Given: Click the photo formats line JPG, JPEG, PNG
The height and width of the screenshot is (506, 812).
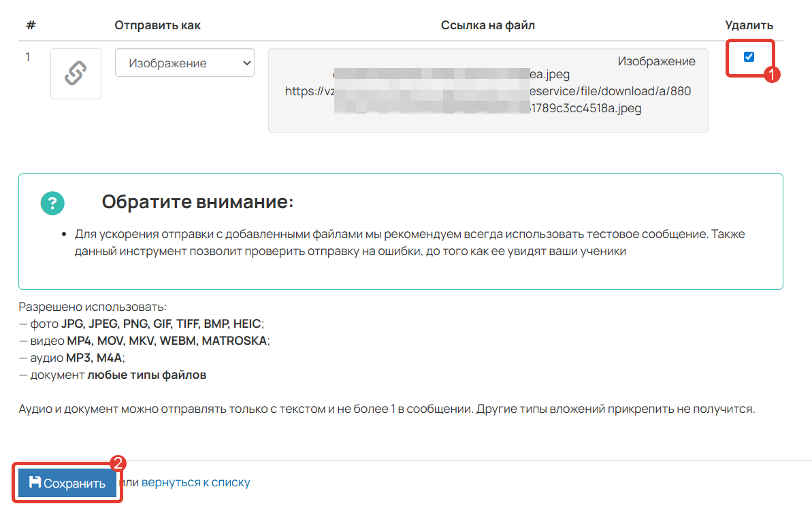Looking at the screenshot, I should point(142,324).
